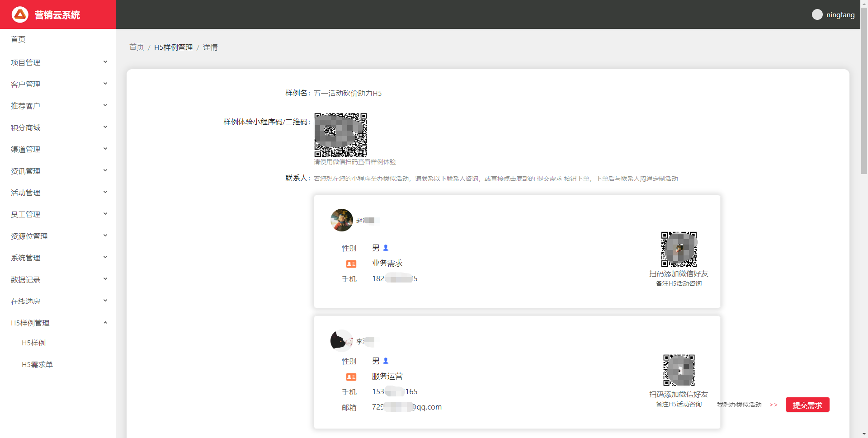The height and width of the screenshot is (438, 868).
Task: Expand the 活动管理 menu chevron
Action: [x=105, y=192]
